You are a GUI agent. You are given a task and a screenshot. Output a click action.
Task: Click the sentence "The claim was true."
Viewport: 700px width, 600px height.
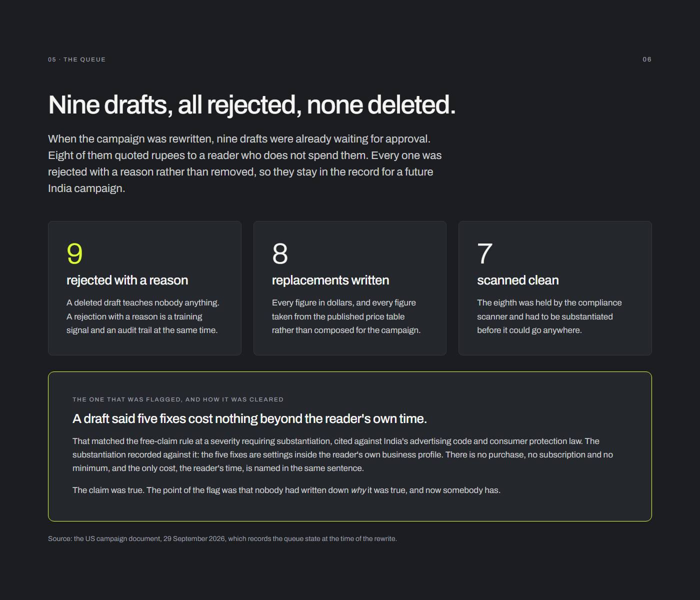pyautogui.click(x=108, y=490)
